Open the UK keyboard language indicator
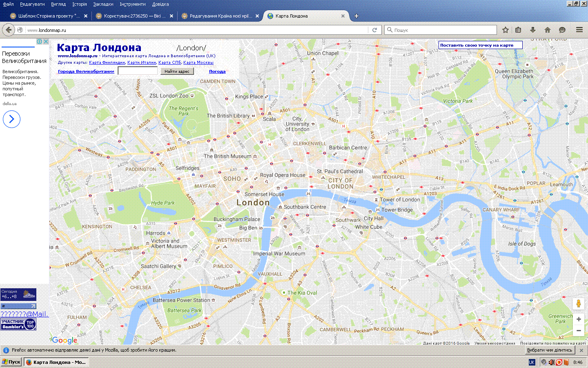 (532, 362)
